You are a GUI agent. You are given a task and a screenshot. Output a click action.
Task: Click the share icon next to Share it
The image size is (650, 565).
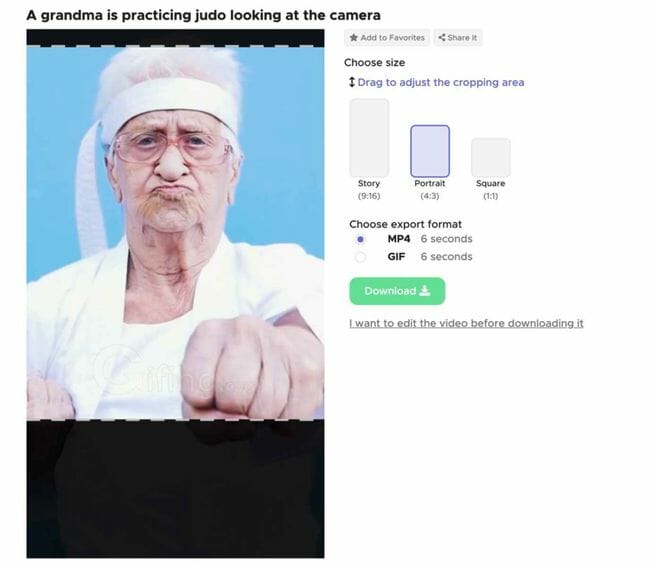coord(442,38)
